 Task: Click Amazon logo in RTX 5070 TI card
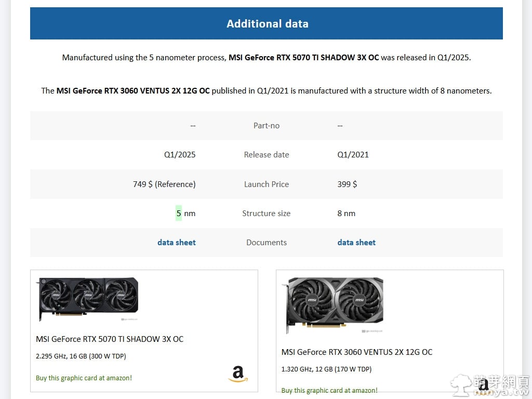237,374
